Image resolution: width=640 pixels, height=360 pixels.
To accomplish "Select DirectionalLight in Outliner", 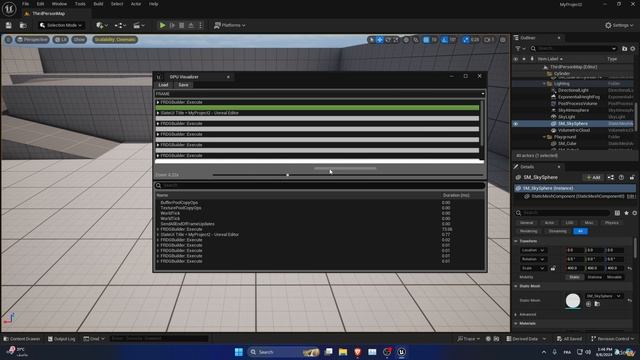I will [x=573, y=90].
